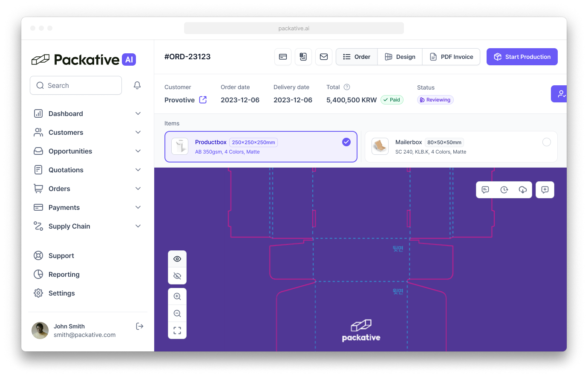Click the 80×50×50mm size tag
Screen dimensions: 588x377
point(444,142)
